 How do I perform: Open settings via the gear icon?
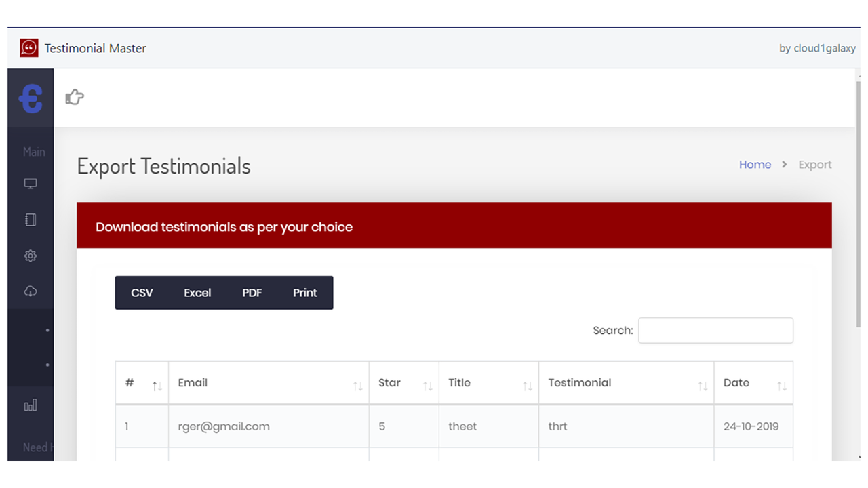click(30, 256)
